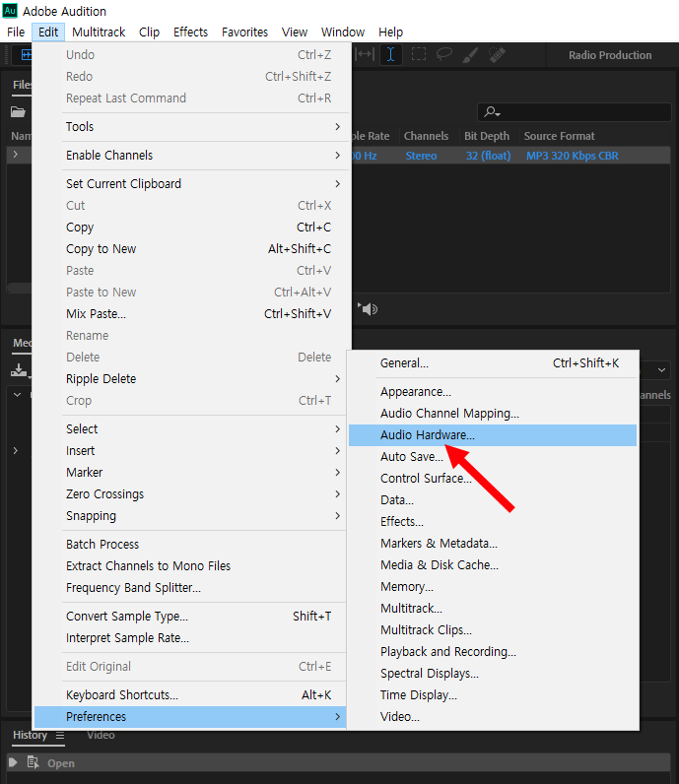Open the Clip menu
The width and height of the screenshot is (679, 784).
(x=149, y=32)
